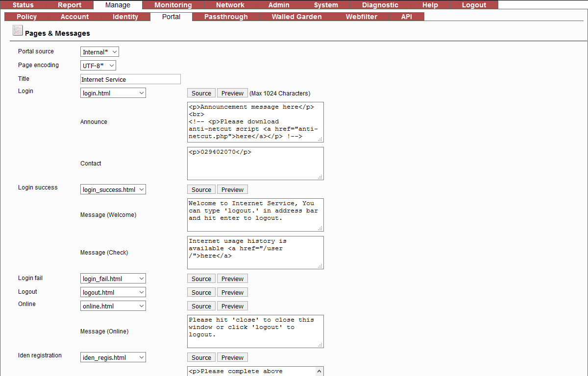This screenshot has height=376, width=588.
Task: Open the Report menu tab
Action: tap(70, 5)
